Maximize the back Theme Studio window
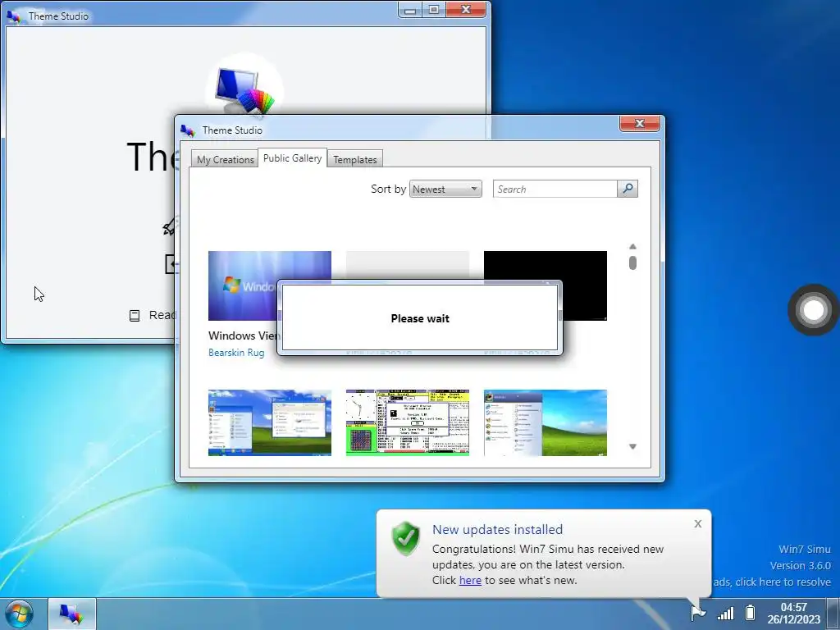The width and height of the screenshot is (840, 630). [x=434, y=10]
